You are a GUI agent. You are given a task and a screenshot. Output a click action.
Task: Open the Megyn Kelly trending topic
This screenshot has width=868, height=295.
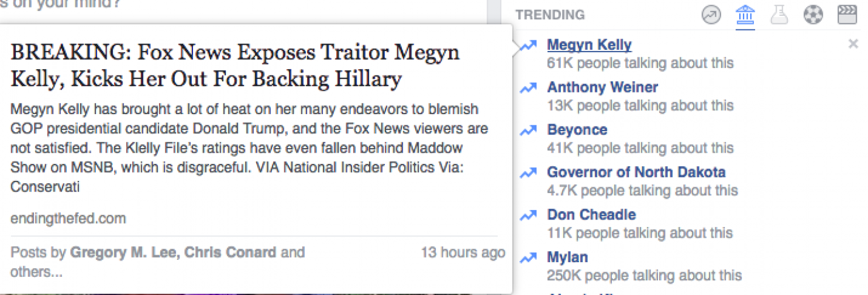[x=589, y=45]
